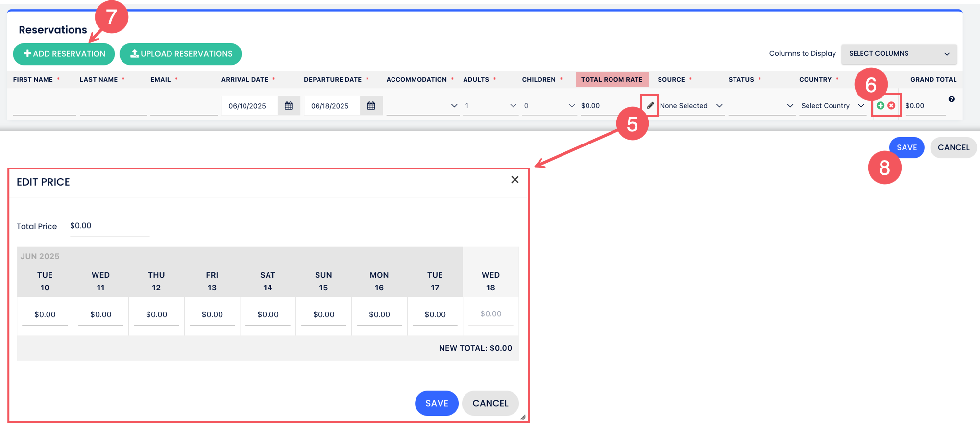Click the JUN 2025 month label

point(40,256)
